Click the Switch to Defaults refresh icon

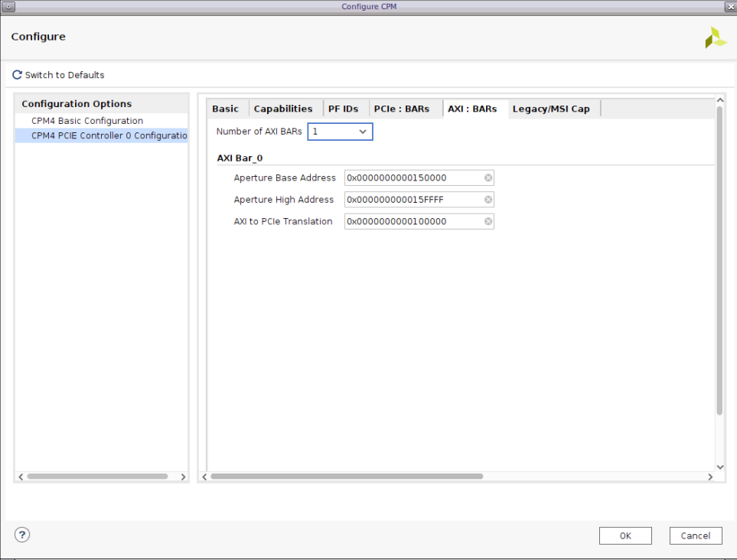tap(17, 75)
